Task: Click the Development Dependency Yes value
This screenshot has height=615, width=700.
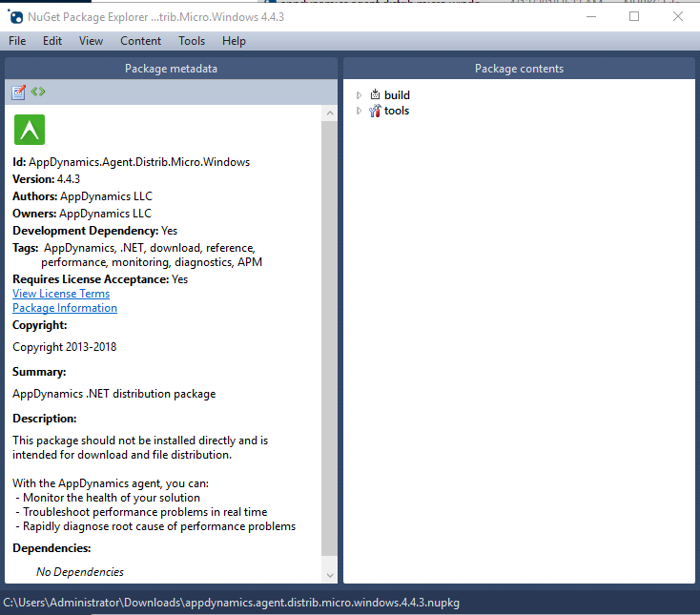Action: pyautogui.click(x=169, y=231)
